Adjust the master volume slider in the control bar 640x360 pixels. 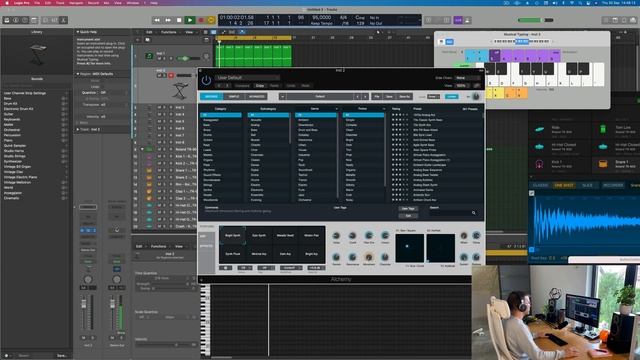point(535,20)
